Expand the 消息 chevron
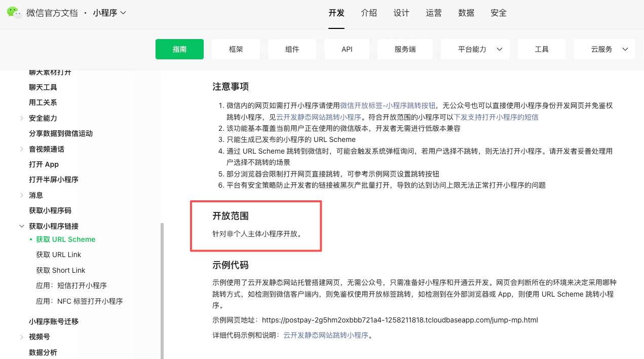 22,195
